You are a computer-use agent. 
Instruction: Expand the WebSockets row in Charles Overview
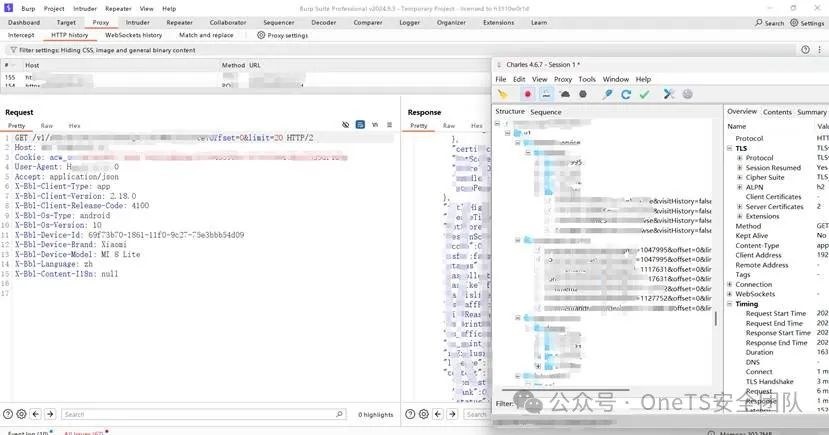point(730,294)
